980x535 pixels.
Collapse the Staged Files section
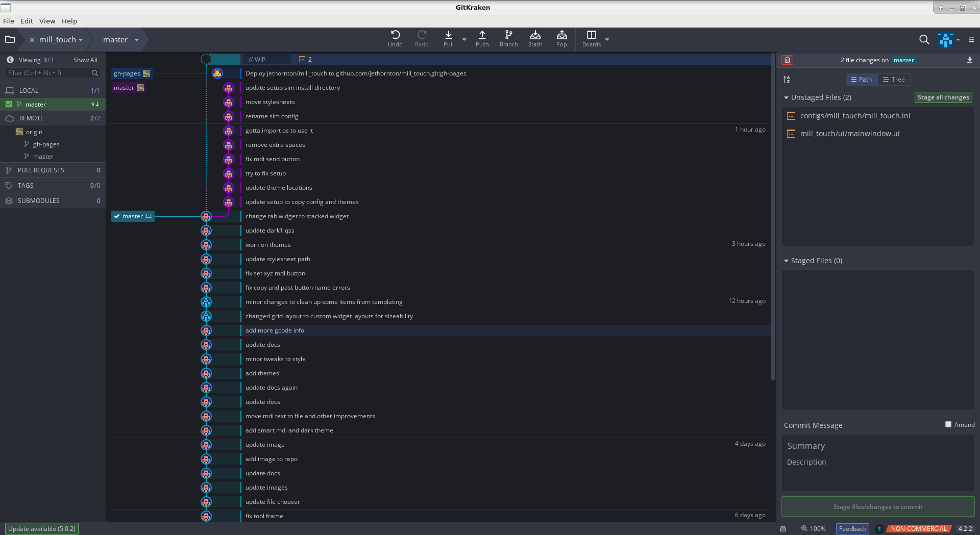tap(786, 261)
